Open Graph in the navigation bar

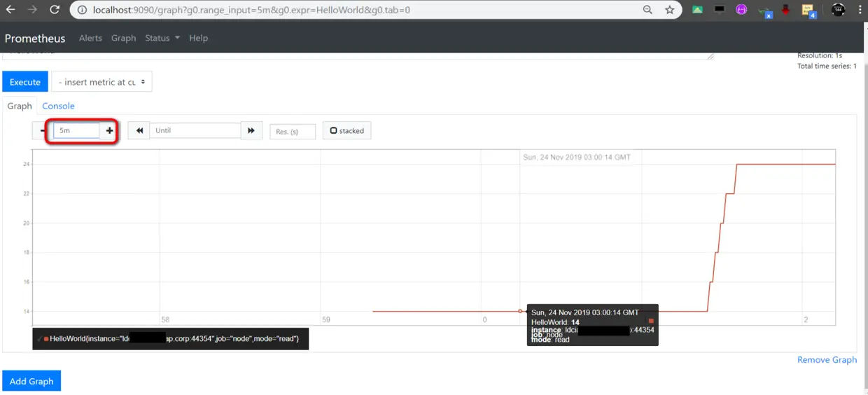pos(123,38)
